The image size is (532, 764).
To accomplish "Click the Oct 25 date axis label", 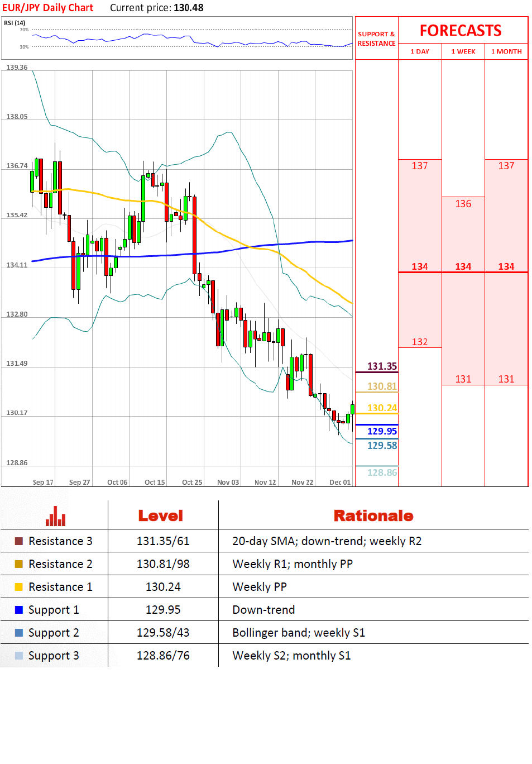I will click(192, 483).
